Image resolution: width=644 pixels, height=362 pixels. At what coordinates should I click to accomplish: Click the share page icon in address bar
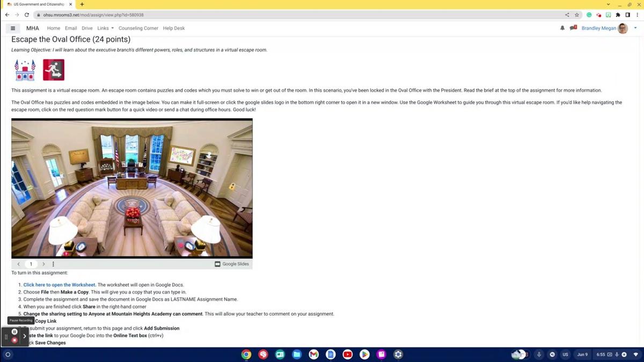(567, 15)
